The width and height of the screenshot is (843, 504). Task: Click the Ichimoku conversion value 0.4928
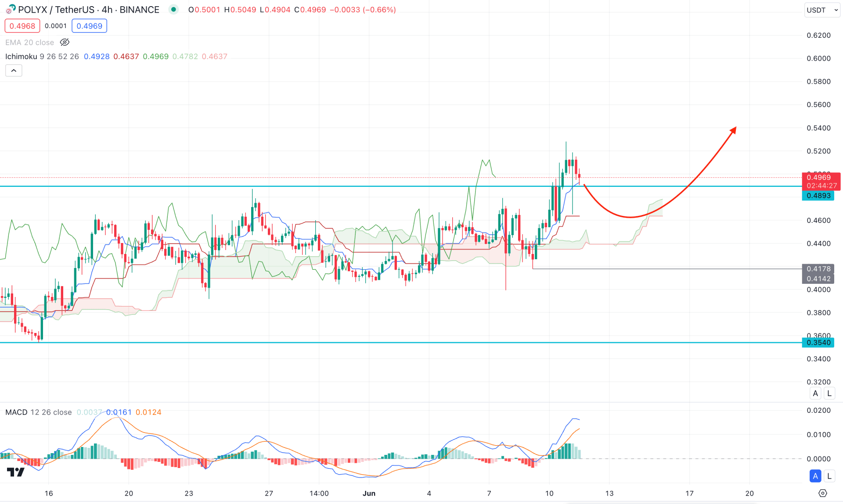click(x=97, y=57)
